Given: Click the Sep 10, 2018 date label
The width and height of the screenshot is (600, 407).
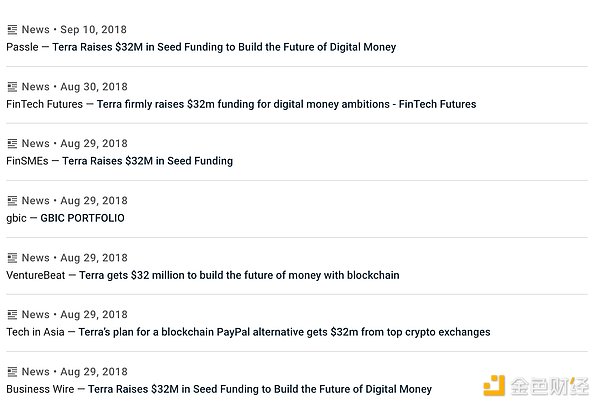Looking at the screenshot, I should click(93, 30).
